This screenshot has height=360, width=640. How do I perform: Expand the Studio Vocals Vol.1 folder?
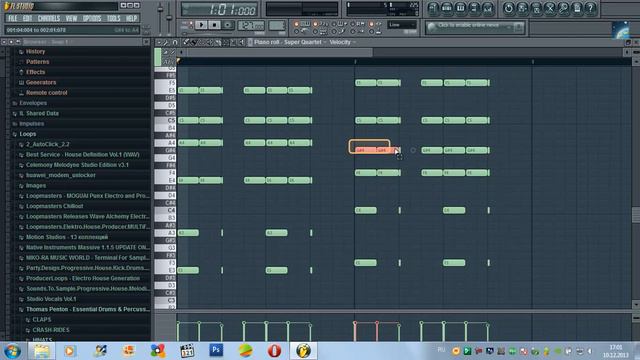pyautogui.click(x=51, y=299)
